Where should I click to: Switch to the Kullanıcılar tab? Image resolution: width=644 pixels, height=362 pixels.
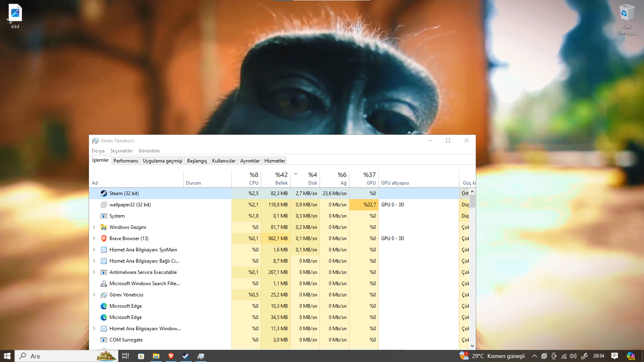click(224, 161)
